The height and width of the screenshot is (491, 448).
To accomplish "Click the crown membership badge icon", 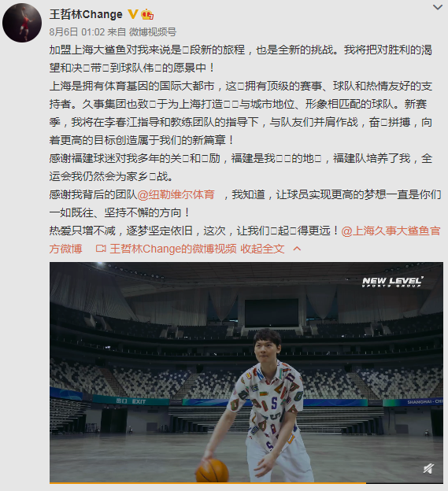I will coord(147,14).
